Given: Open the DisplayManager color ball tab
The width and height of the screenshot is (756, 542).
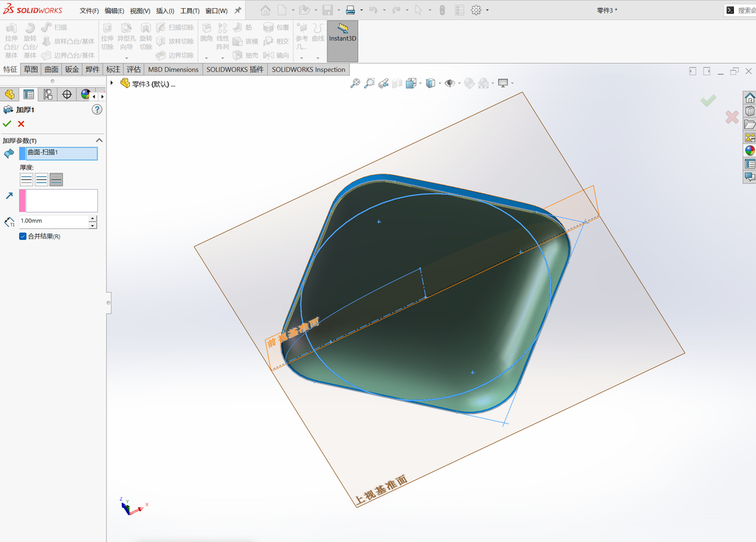Looking at the screenshot, I should 86,95.
